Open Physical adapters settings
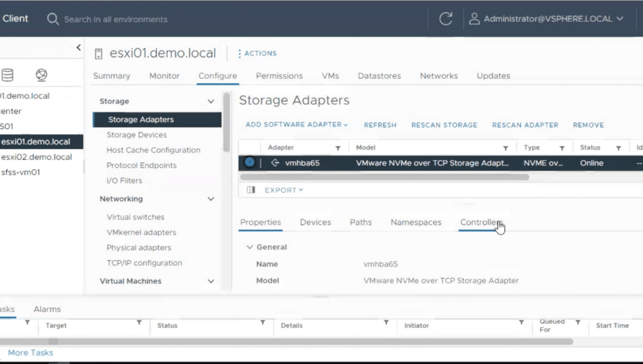The image size is (643, 364). [x=138, y=248]
